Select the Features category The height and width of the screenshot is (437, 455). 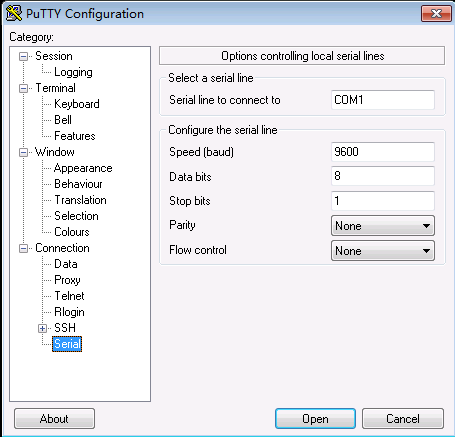pos(75,136)
